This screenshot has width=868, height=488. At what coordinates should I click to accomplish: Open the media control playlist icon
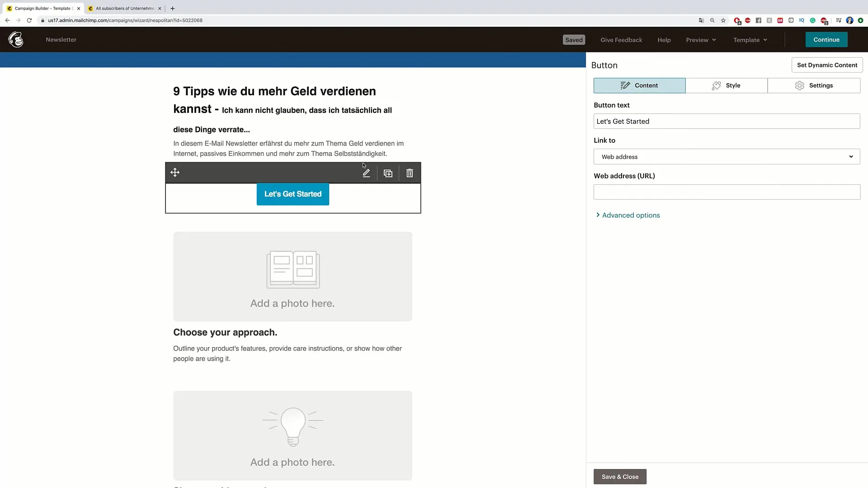pos(839,20)
